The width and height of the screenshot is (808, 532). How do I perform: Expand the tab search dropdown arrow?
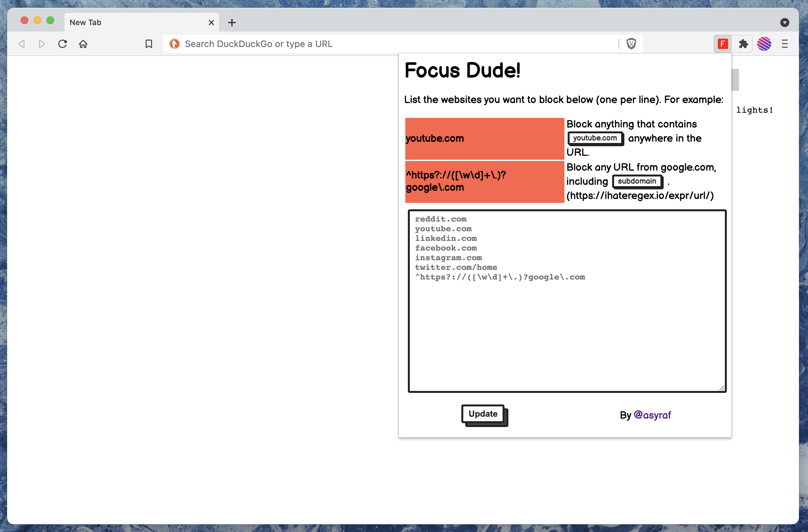pos(784,23)
